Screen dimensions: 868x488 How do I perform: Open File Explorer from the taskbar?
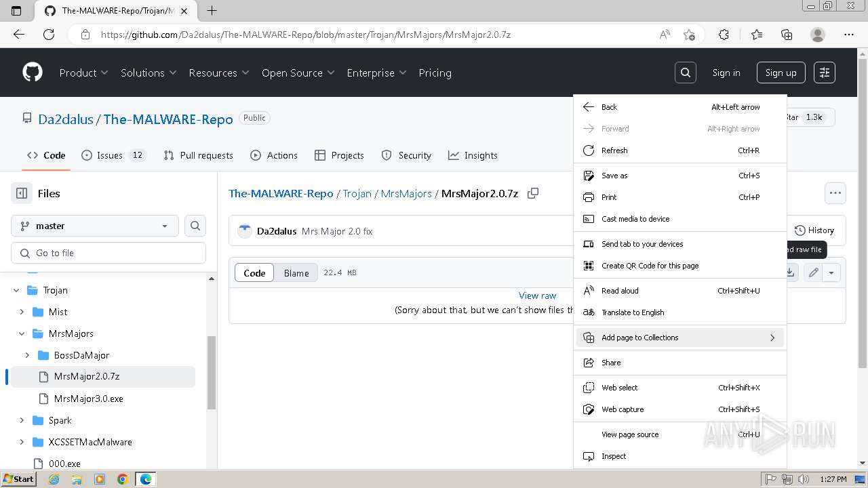pyautogui.click(x=77, y=479)
